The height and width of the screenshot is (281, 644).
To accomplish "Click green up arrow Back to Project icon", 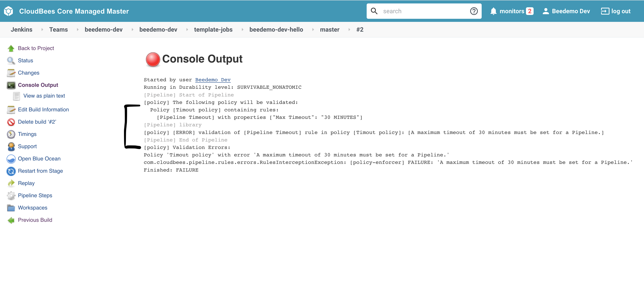I will (x=11, y=48).
